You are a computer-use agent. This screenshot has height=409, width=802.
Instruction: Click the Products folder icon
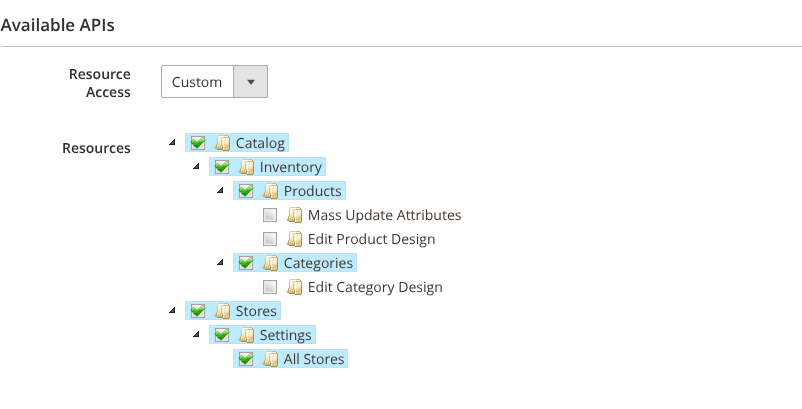pos(271,191)
